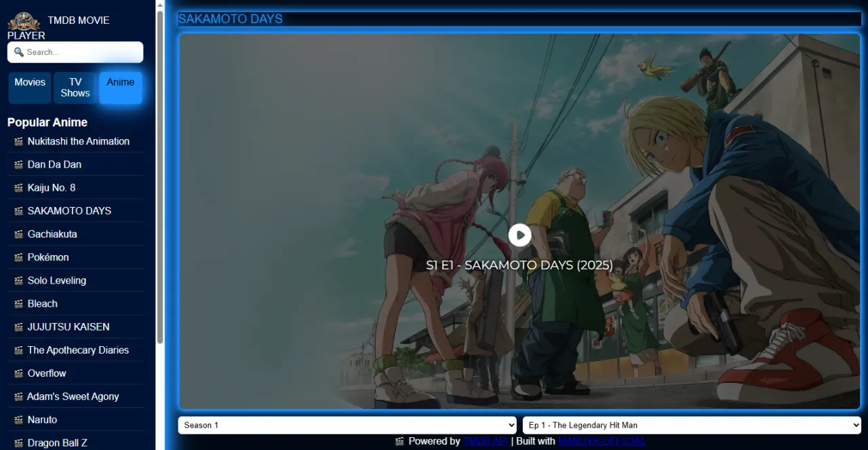
Task: Switch to the TV Shows tab
Action: [x=75, y=88]
